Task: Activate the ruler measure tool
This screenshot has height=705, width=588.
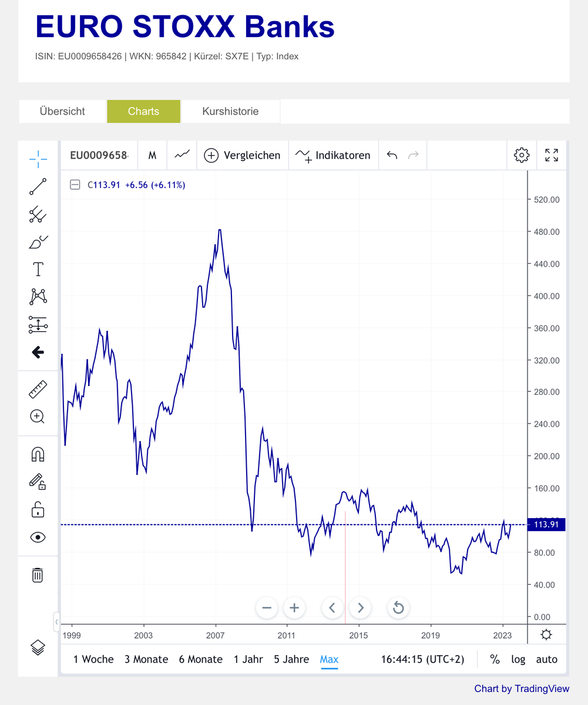Action: pos(38,389)
